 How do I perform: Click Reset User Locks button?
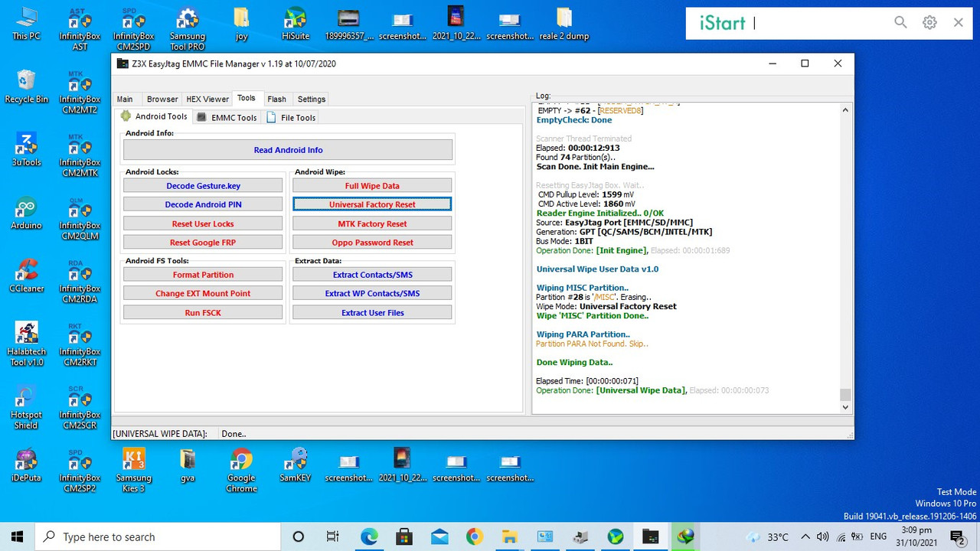(x=203, y=223)
